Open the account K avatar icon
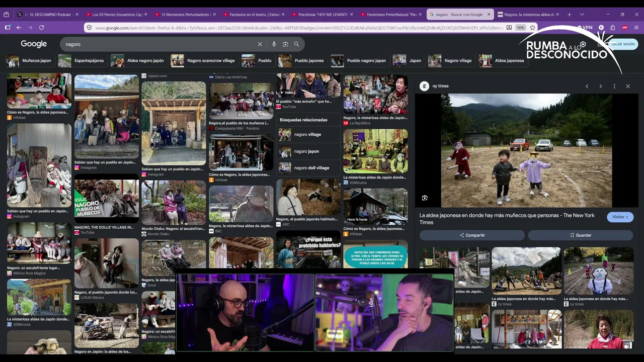The width and height of the screenshot is (644, 362). pyautogui.click(x=601, y=28)
